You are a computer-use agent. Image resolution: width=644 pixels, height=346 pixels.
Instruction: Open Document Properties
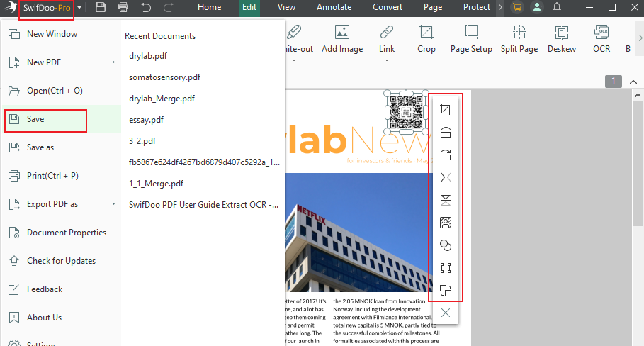click(62, 233)
